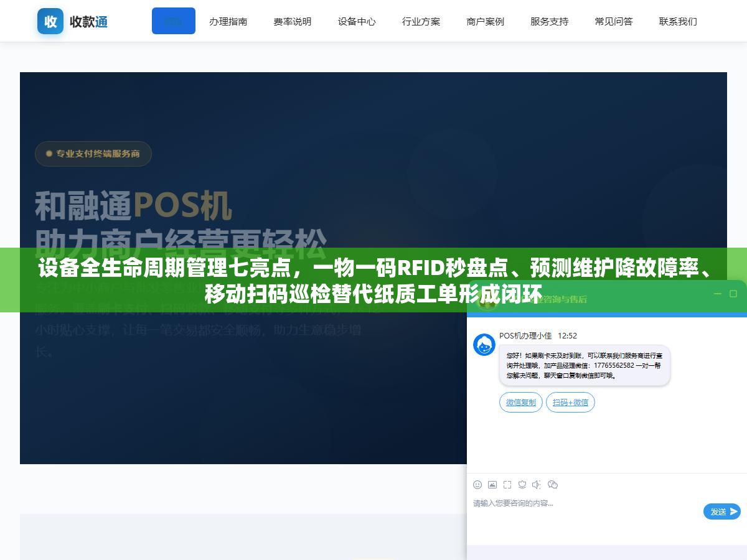Open the 行业方案 nav item
This screenshot has height=560, width=747.
click(421, 21)
